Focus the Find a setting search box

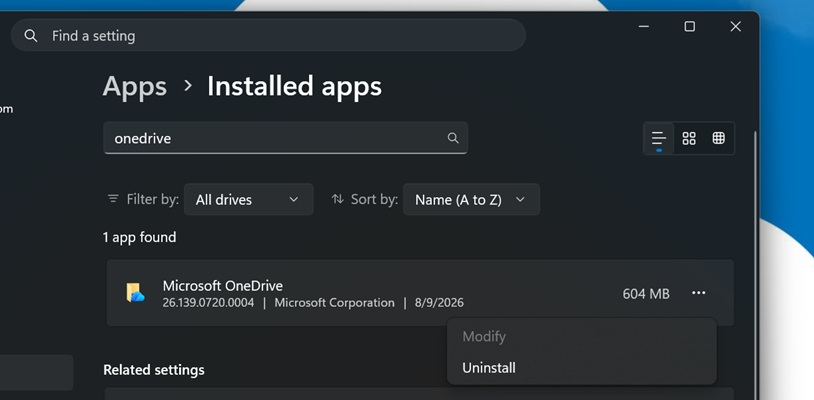pyautogui.click(x=268, y=35)
